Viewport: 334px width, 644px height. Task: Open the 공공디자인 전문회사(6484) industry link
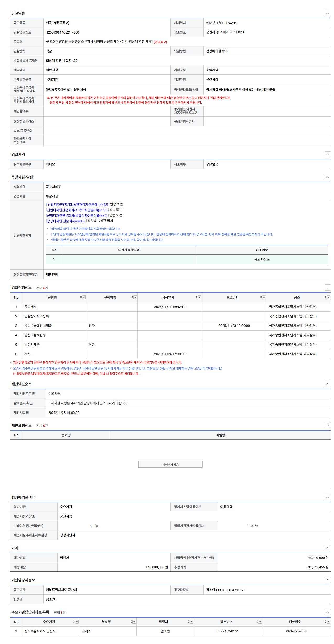click(x=66, y=221)
